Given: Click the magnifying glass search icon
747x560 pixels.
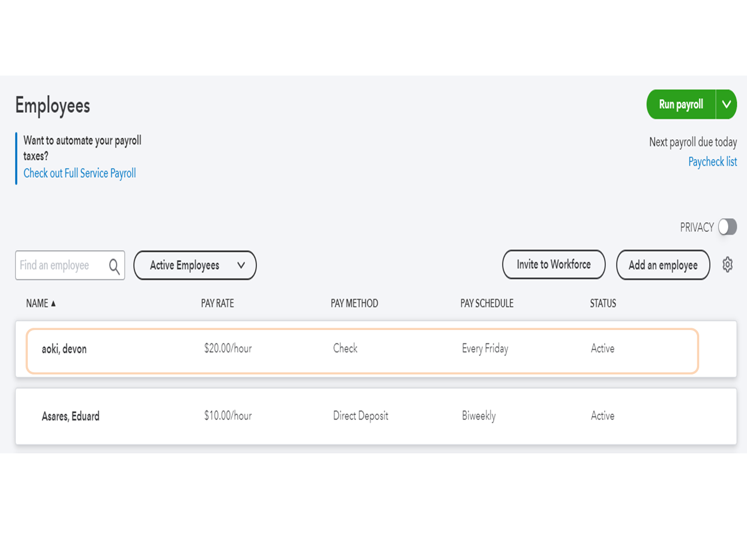Looking at the screenshot, I should point(114,266).
